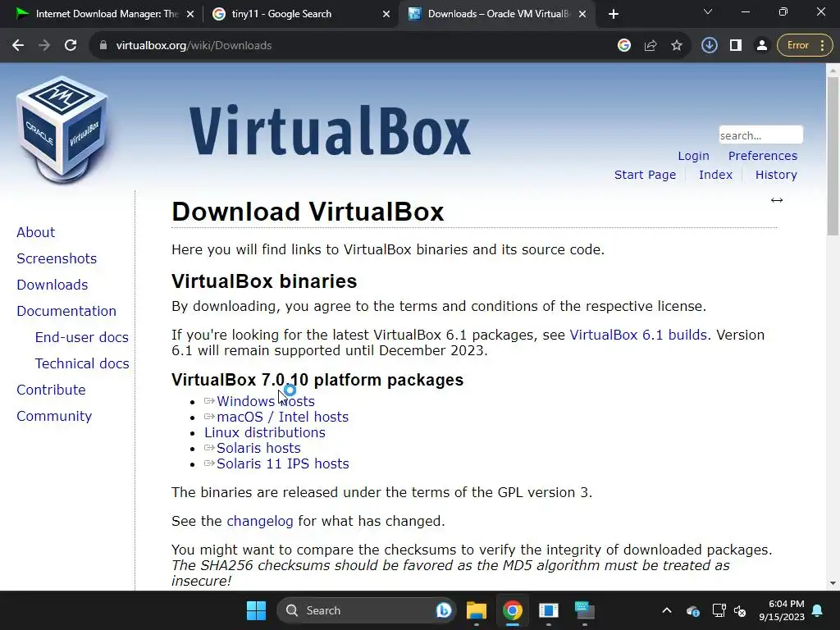Viewport: 840px width, 630px height.
Task: Open the taskbar clock and date
Action: (x=782, y=610)
